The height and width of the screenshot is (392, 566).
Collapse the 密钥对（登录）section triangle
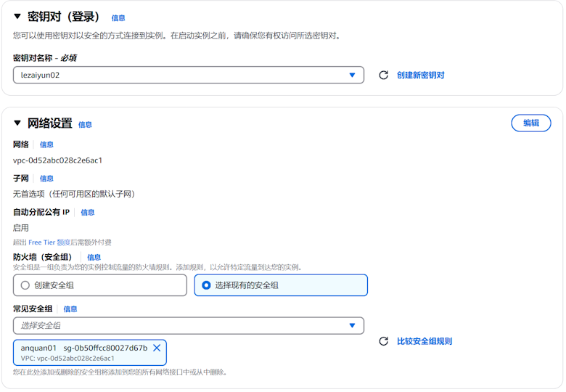pyautogui.click(x=17, y=17)
